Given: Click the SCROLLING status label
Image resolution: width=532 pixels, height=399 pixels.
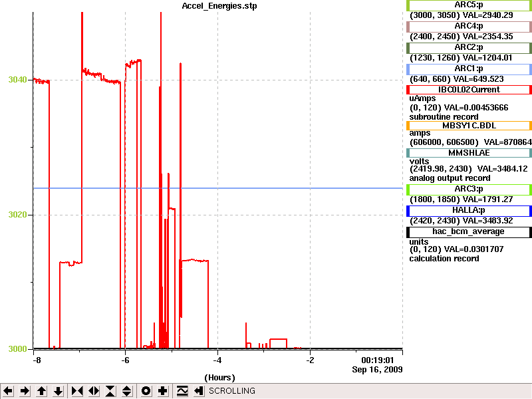Looking at the screenshot, I should click(231, 391).
